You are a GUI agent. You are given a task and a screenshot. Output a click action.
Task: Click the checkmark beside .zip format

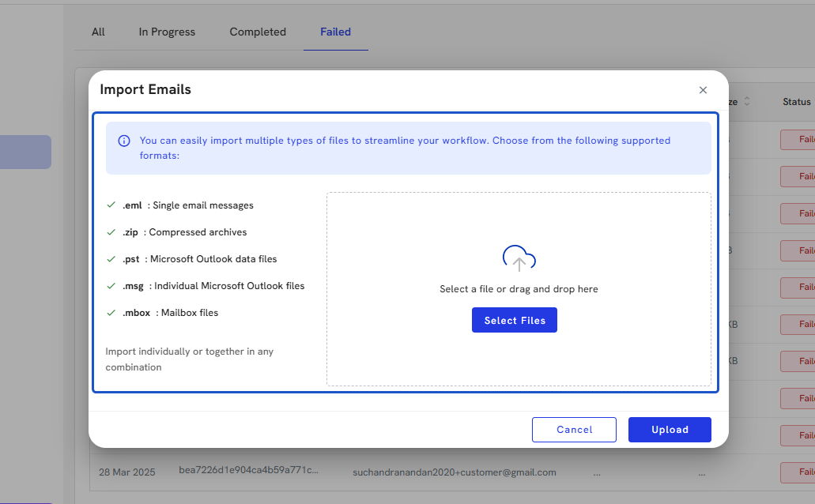pos(111,232)
